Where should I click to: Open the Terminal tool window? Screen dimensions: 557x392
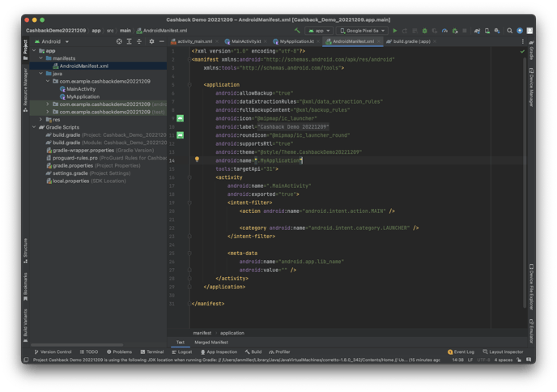151,352
